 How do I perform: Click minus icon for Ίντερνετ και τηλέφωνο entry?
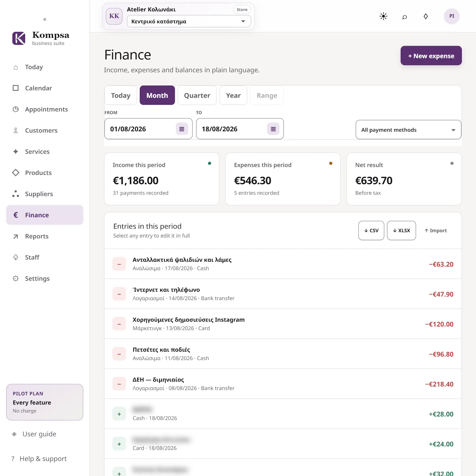pos(119,294)
